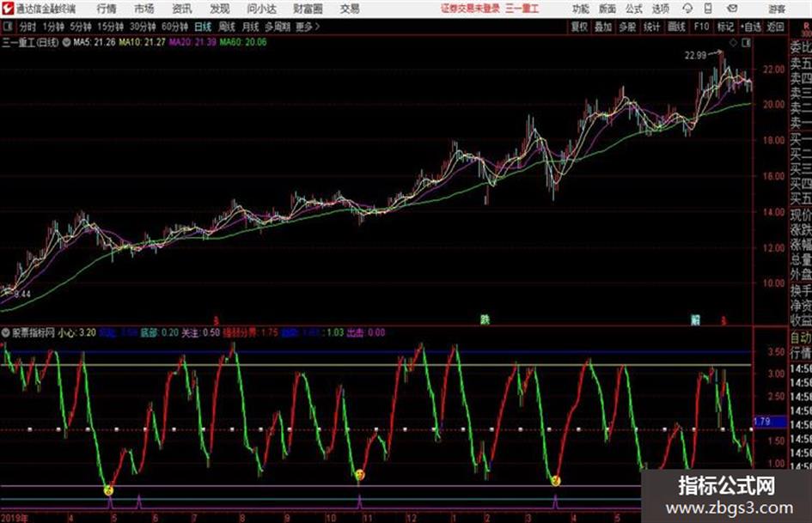The width and height of the screenshot is (812, 523).
Task: Open the 发现 menu
Action: pos(220,9)
